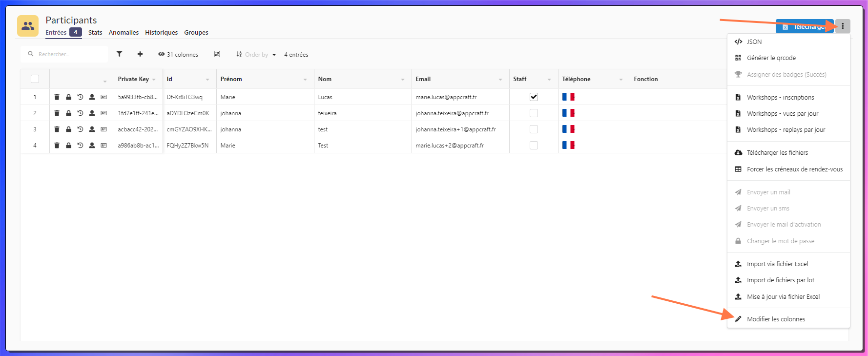Viewport: 868px width, 356px height.
Task: Delete participant row 1 with trash icon
Action: click(57, 97)
